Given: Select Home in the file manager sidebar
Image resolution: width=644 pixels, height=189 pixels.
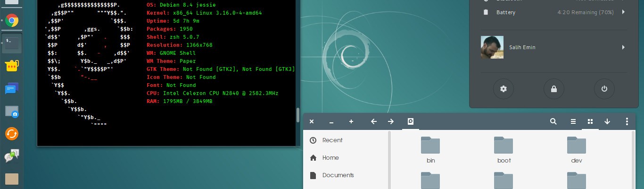Looking at the screenshot, I should [x=330, y=158].
